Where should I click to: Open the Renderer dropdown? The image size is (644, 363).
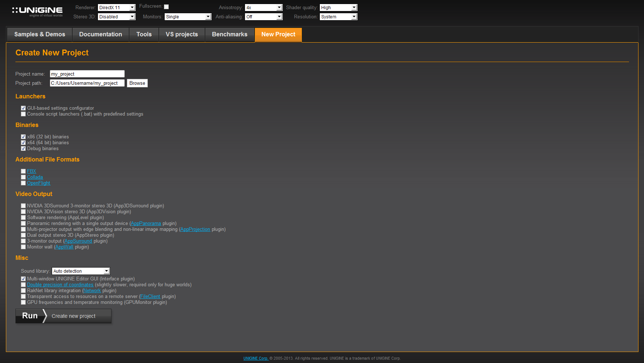click(117, 7)
